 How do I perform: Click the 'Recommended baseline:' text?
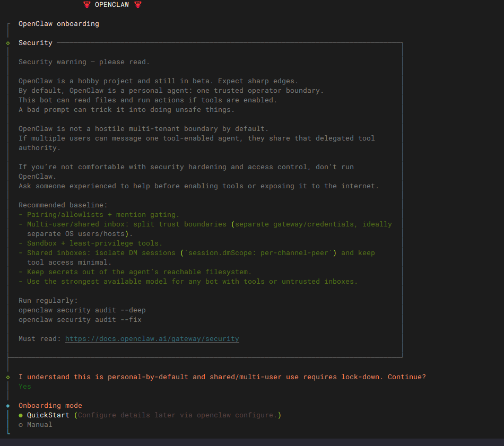point(63,205)
